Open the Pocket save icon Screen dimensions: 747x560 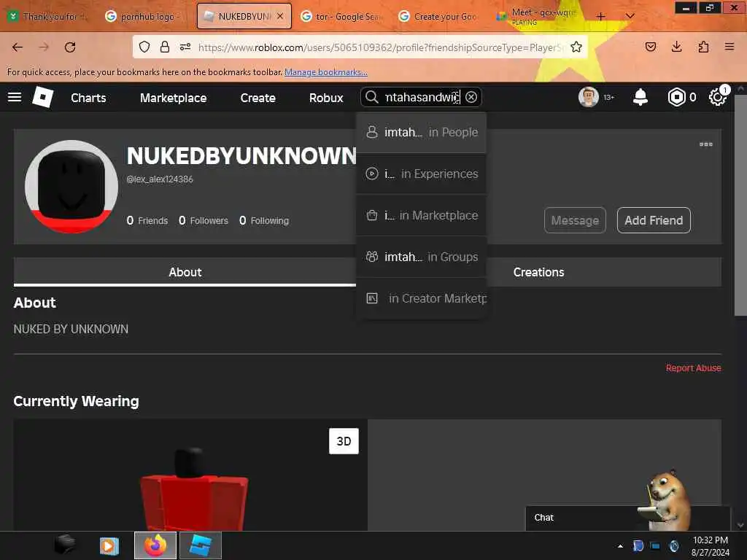coord(650,47)
